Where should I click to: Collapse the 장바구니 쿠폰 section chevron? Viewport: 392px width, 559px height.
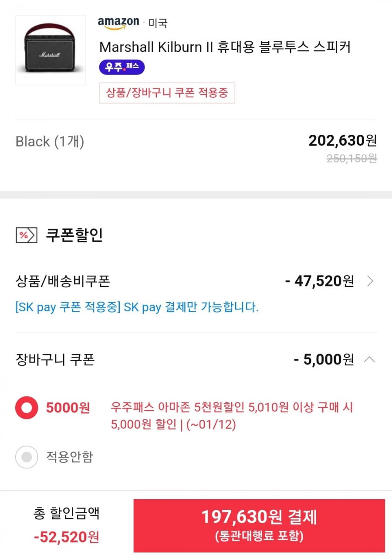(x=369, y=360)
